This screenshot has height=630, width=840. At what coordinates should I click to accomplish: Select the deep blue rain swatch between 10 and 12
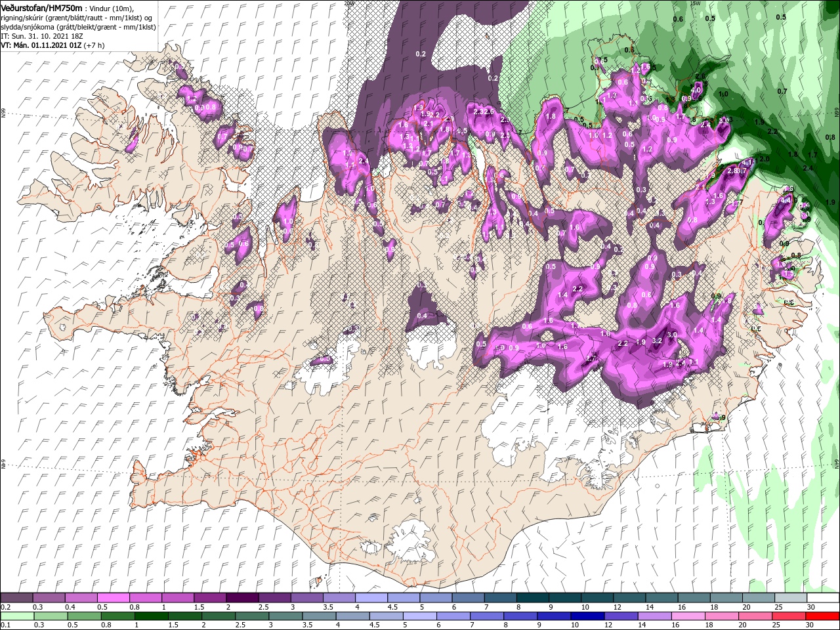click(587, 616)
